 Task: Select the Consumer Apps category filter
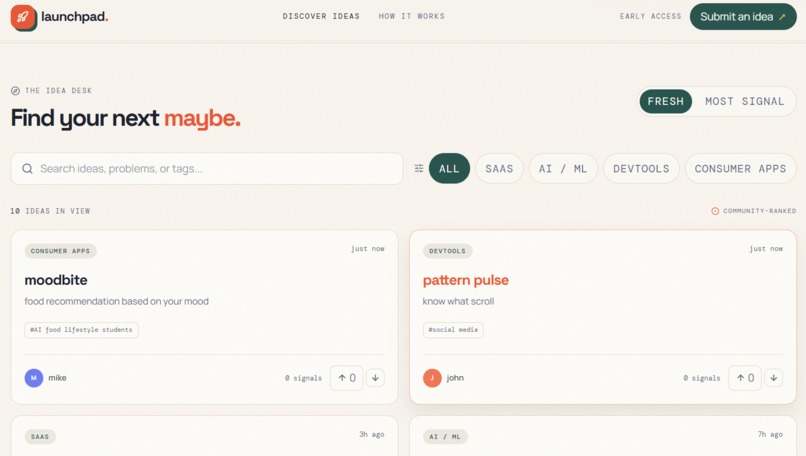tap(740, 169)
